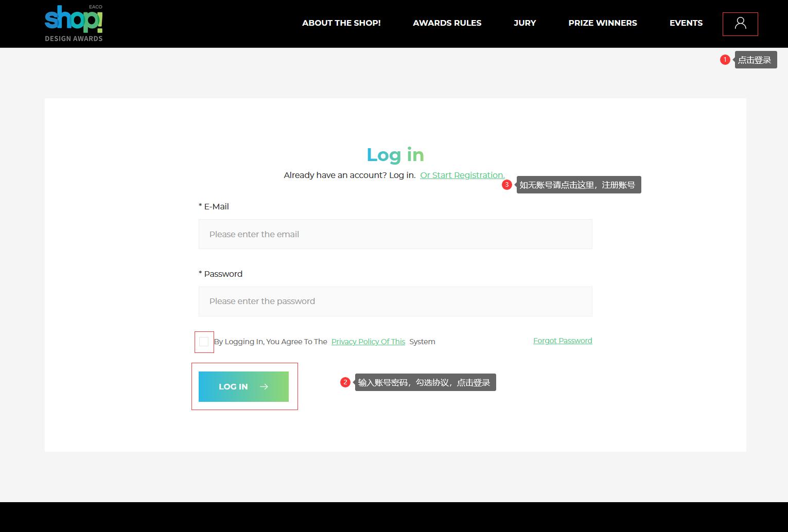Click the 输入账号密码 instruction tooltip
The height and width of the screenshot is (532, 788).
coord(425,382)
